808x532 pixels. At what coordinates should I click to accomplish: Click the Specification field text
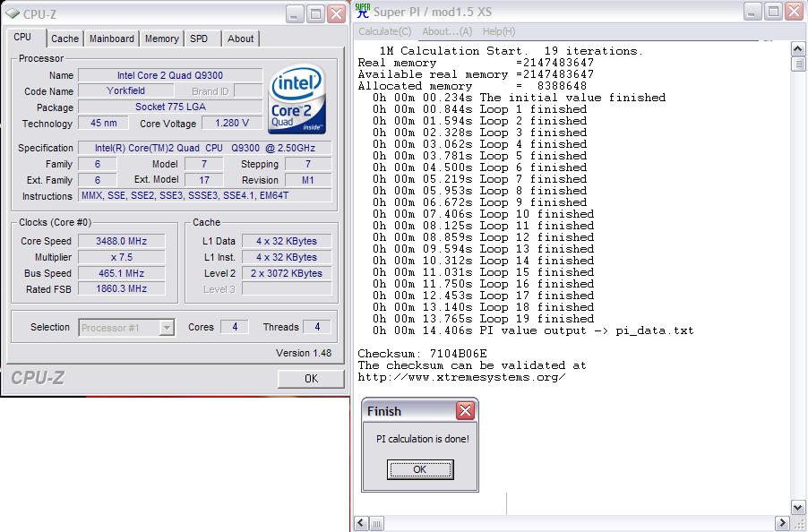[x=204, y=148]
